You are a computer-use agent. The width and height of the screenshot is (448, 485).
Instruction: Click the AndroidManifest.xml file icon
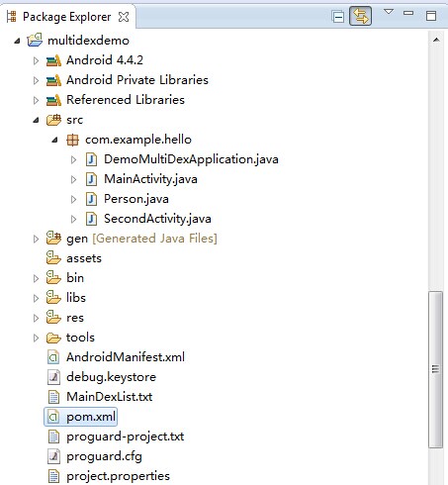53,357
